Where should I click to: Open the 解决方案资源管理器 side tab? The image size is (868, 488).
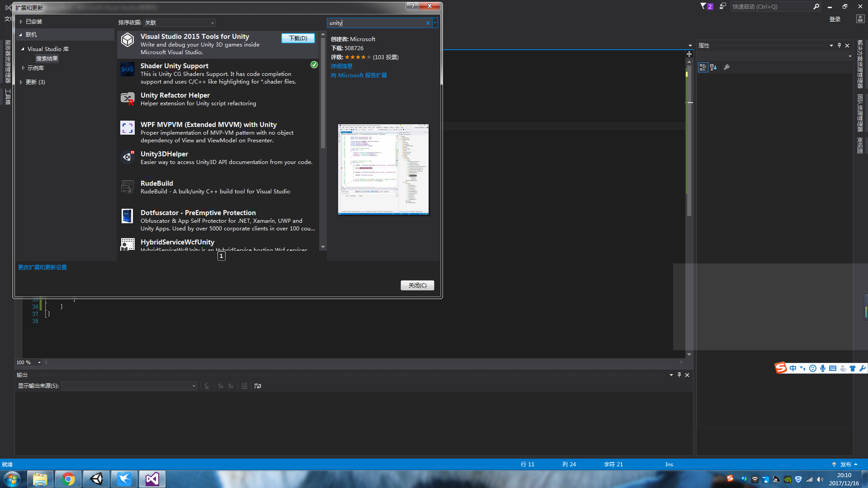[x=860, y=64]
